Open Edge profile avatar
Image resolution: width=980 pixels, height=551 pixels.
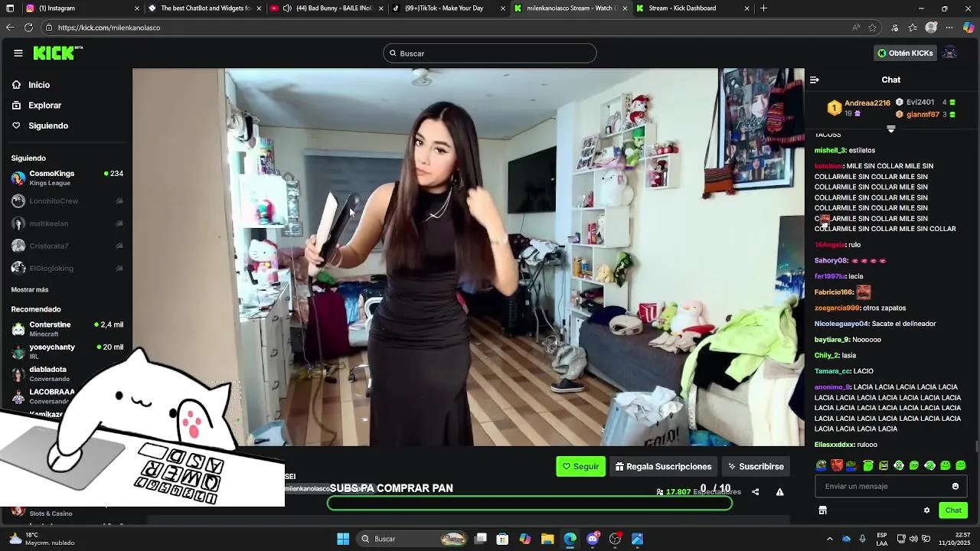[x=931, y=28]
